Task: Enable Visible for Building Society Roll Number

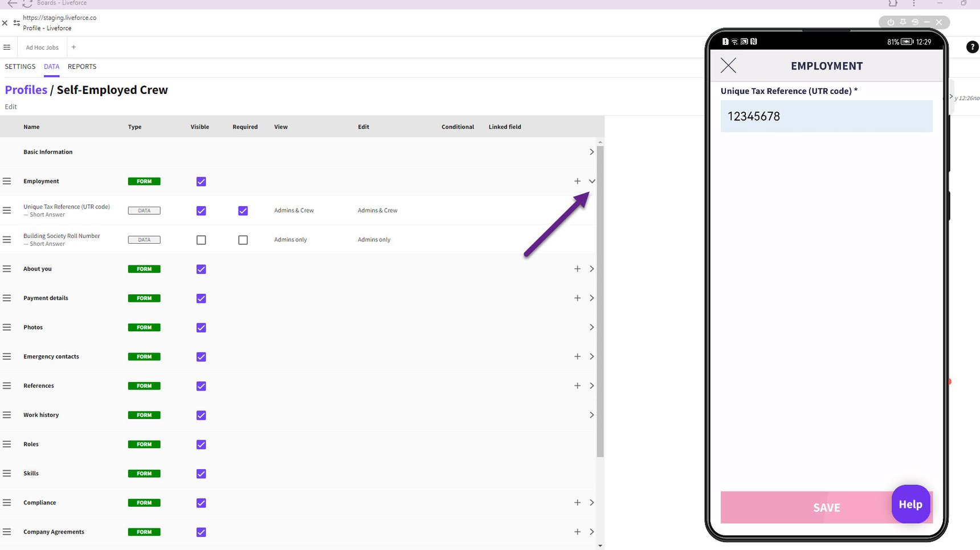Action: click(201, 240)
